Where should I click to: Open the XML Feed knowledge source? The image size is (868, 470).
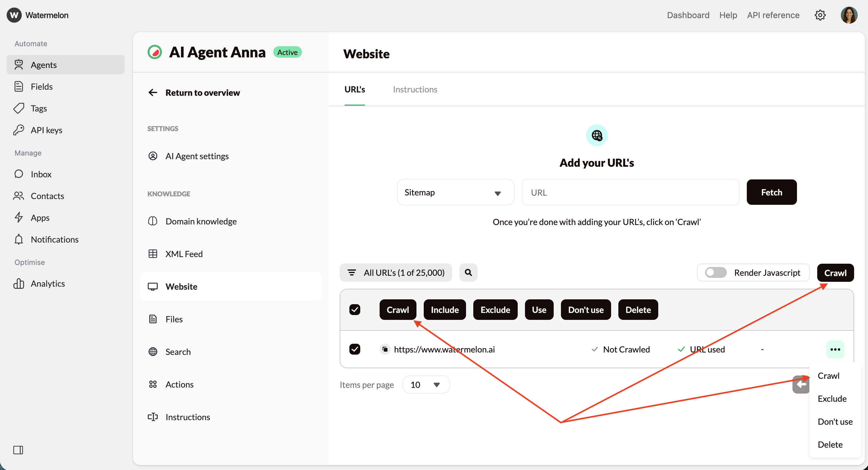(184, 253)
